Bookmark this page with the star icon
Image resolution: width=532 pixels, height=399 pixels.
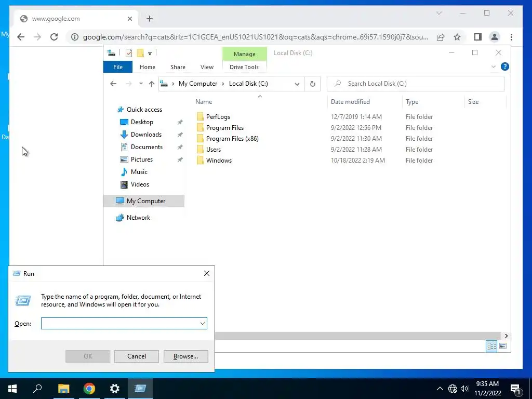[457, 37]
